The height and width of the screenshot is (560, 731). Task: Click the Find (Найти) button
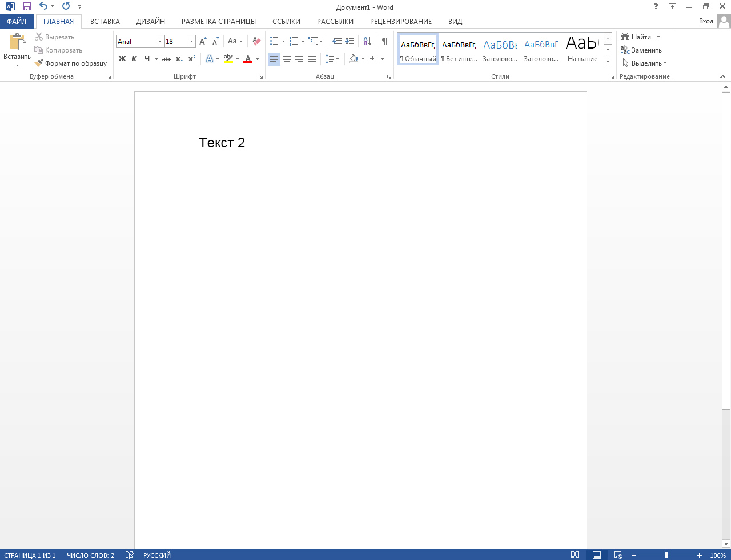636,37
